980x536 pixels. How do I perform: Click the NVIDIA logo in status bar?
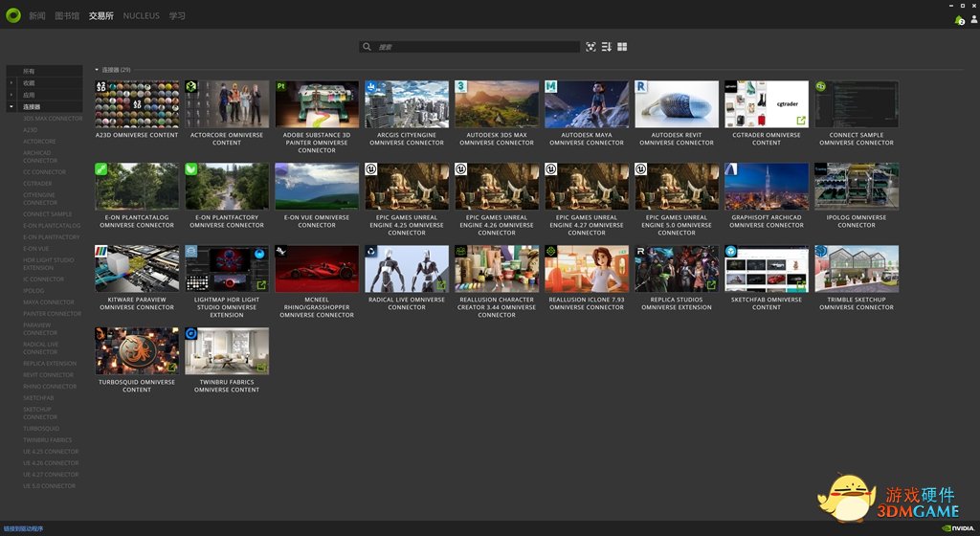[957, 528]
